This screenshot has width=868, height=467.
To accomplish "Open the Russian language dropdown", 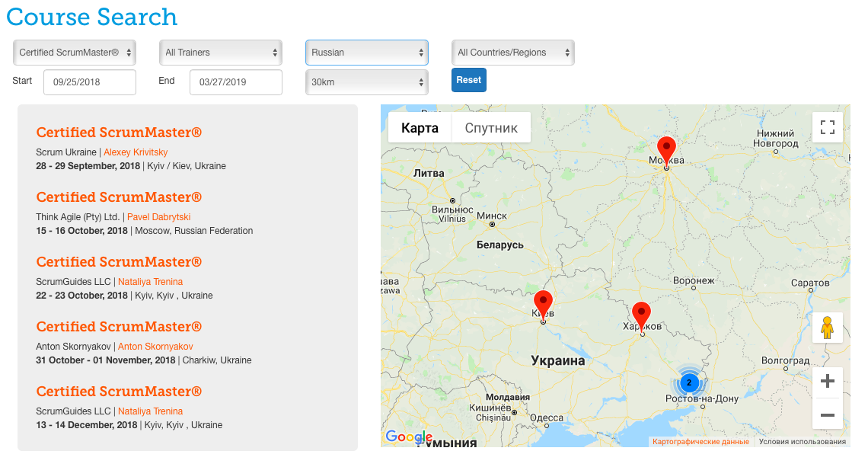I will point(366,53).
